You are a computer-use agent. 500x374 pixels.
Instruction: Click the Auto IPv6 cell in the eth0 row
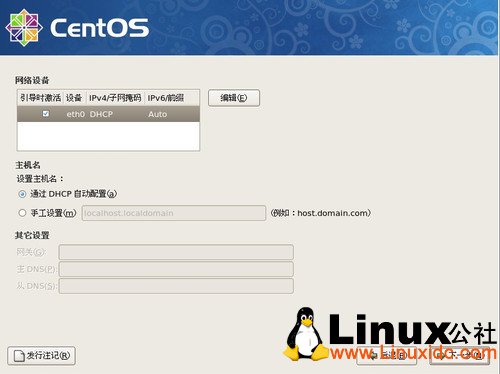point(158,114)
